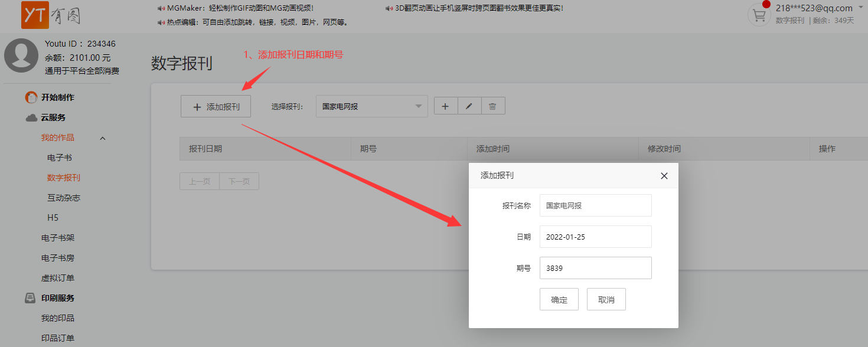The width and height of the screenshot is (868, 347).
Task: Click the 报刊名称 input field
Action: point(596,205)
